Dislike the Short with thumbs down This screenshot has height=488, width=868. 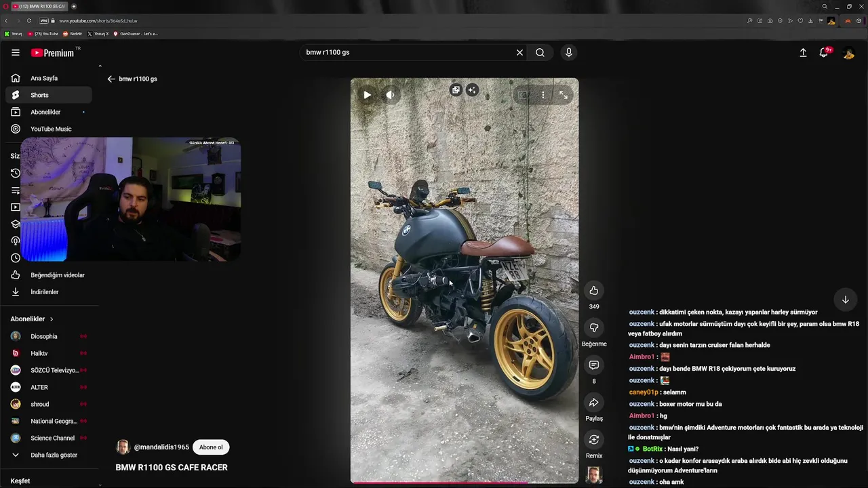click(594, 328)
